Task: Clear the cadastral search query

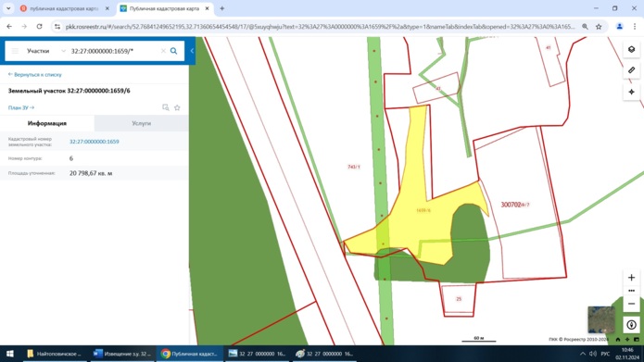Action: 163,51
